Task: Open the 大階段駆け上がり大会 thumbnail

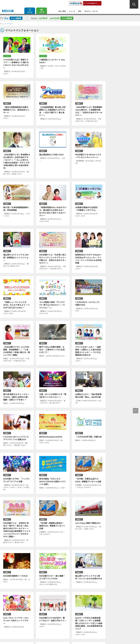Action: [x=53, y=92]
